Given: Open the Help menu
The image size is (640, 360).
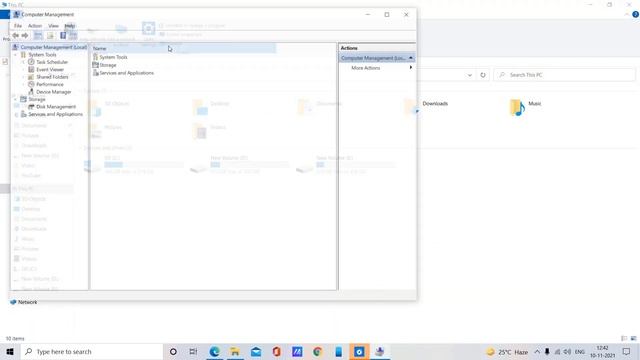Looking at the screenshot, I should [x=70, y=26].
